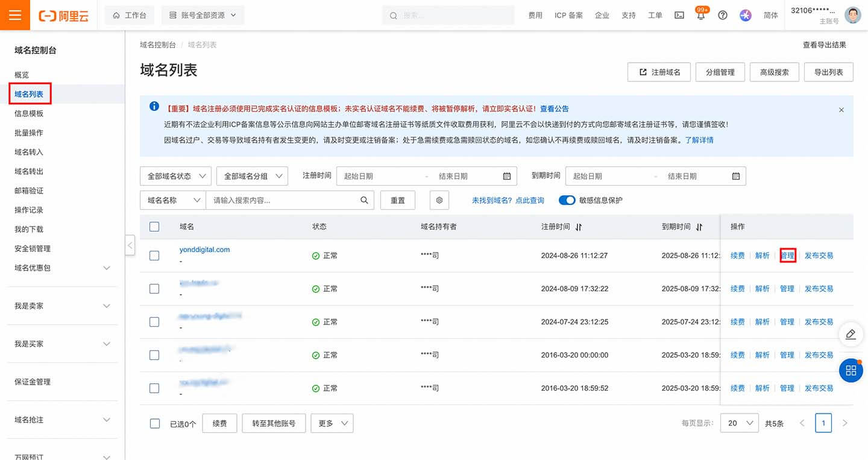Screen dimensions: 868x460
Task: Open the Cloud Shell terminal icon
Action: pyautogui.click(x=679, y=16)
